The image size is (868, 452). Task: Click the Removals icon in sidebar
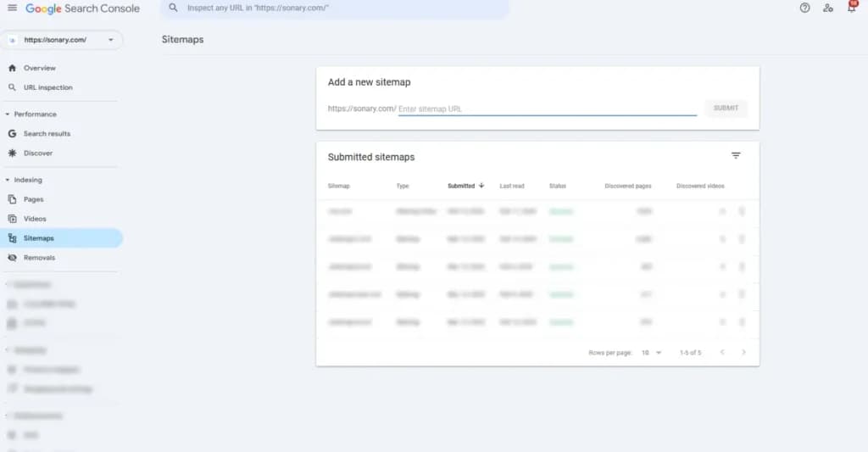point(12,258)
